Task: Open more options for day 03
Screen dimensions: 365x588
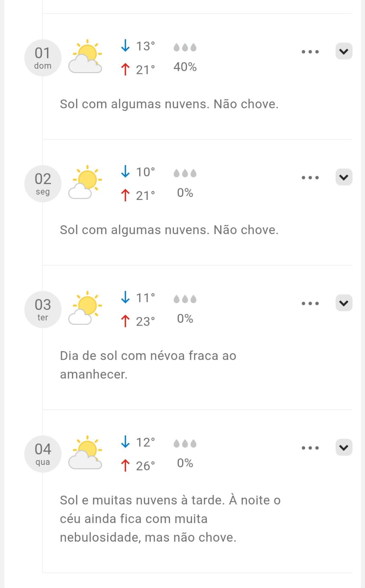Action: [310, 304]
